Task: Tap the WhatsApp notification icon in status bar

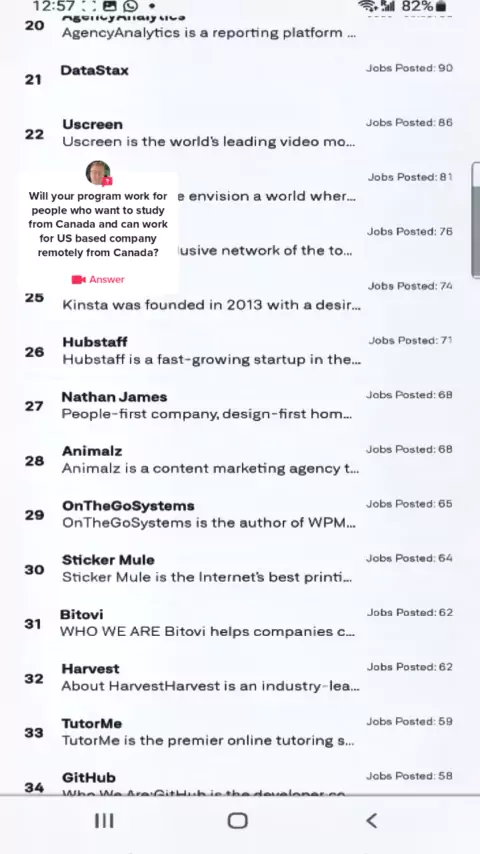Action: point(131,6)
